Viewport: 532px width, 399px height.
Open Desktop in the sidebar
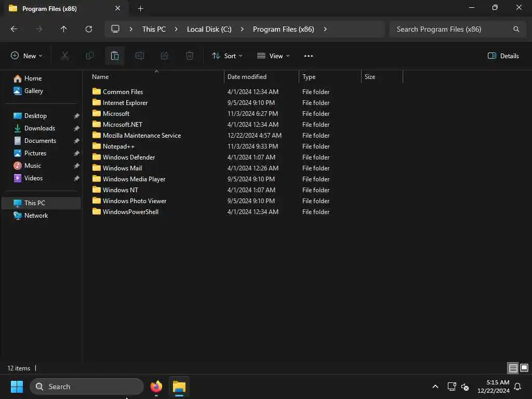(43, 116)
